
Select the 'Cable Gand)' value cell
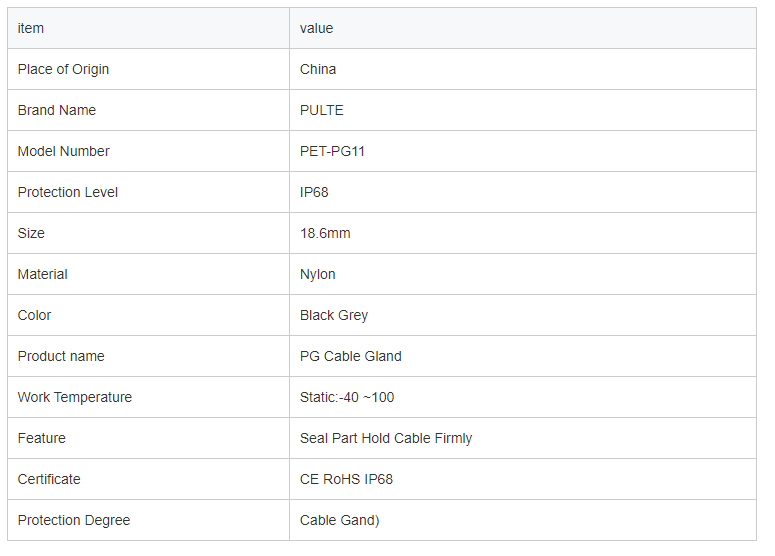[x=523, y=520]
